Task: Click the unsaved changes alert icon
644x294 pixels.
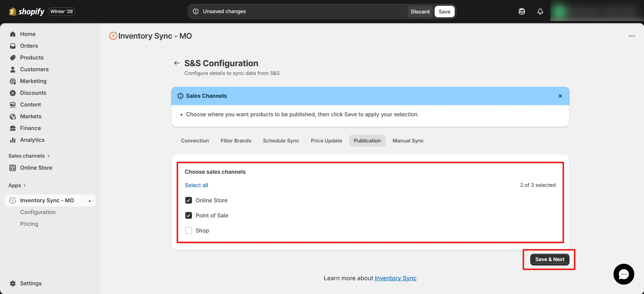Action: pos(196,11)
